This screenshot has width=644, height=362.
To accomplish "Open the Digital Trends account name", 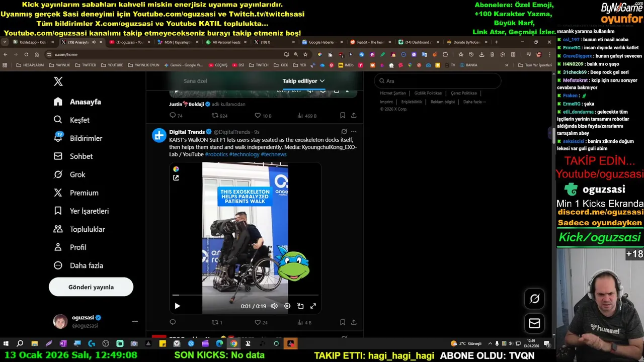I will 187,132.
